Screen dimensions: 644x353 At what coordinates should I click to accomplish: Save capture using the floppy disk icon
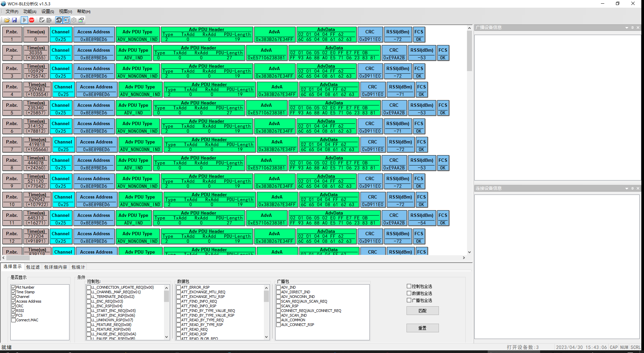tap(14, 20)
